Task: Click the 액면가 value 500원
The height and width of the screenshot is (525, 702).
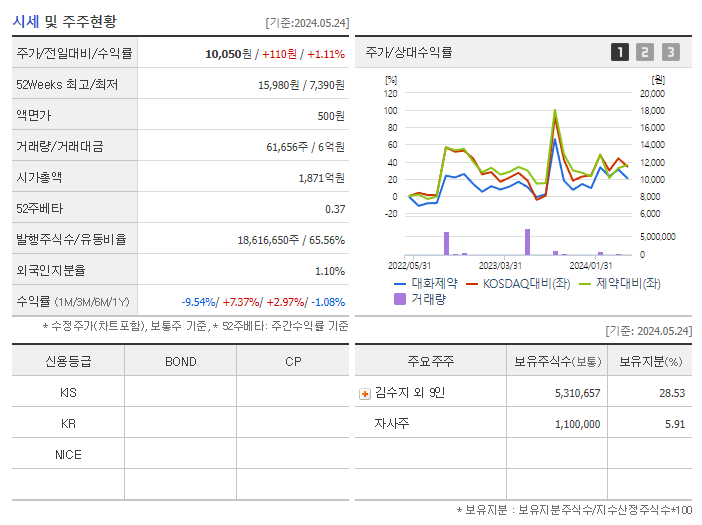Action: coord(331,116)
